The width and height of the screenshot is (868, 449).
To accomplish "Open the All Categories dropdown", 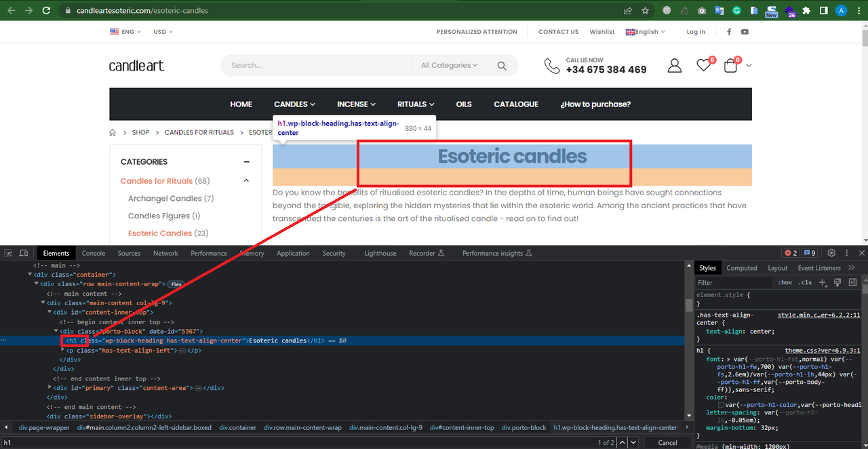I will click(449, 66).
